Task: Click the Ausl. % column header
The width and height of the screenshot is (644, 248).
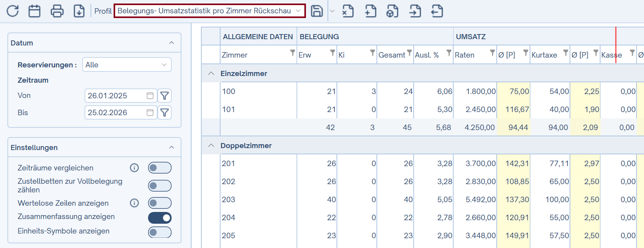Action: click(433, 54)
